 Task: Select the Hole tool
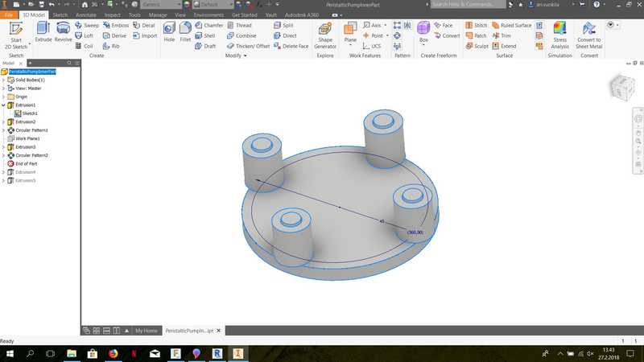(x=169, y=32)
